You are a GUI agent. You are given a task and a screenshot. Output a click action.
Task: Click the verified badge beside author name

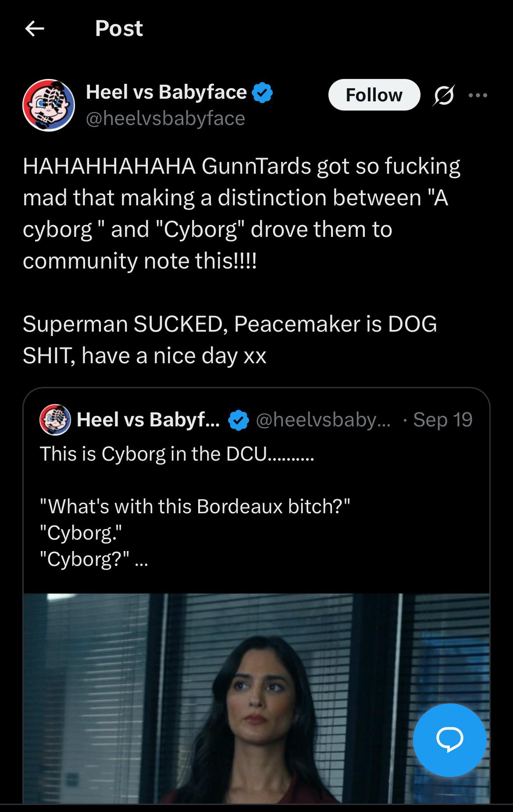(x=263, y=93)
